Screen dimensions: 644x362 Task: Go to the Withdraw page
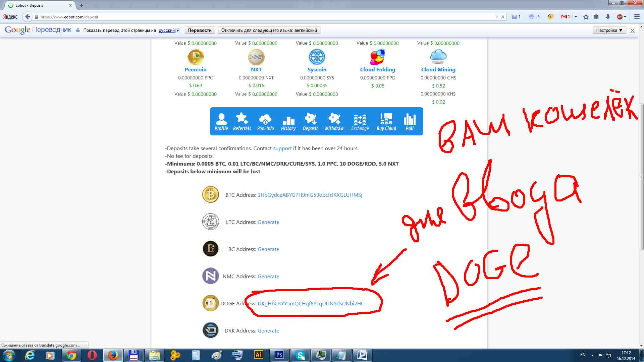334,122
